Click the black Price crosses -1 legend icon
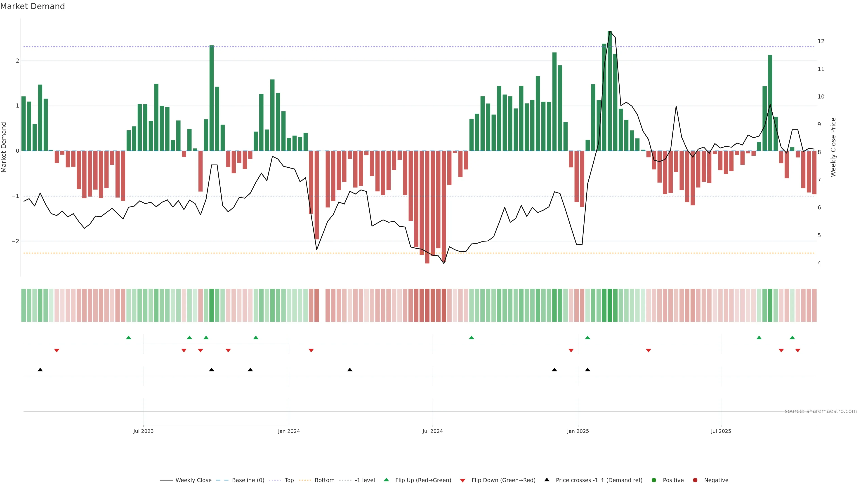 547,480
